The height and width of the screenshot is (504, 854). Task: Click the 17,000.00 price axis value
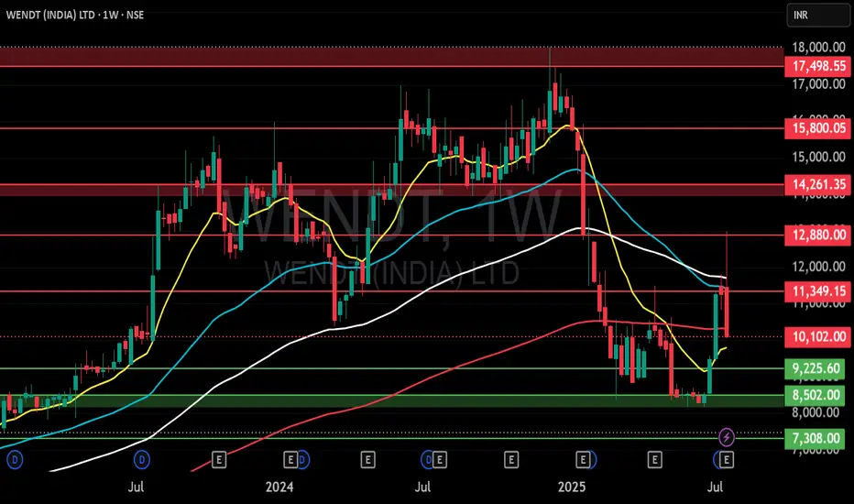click(x=818, y=84)
